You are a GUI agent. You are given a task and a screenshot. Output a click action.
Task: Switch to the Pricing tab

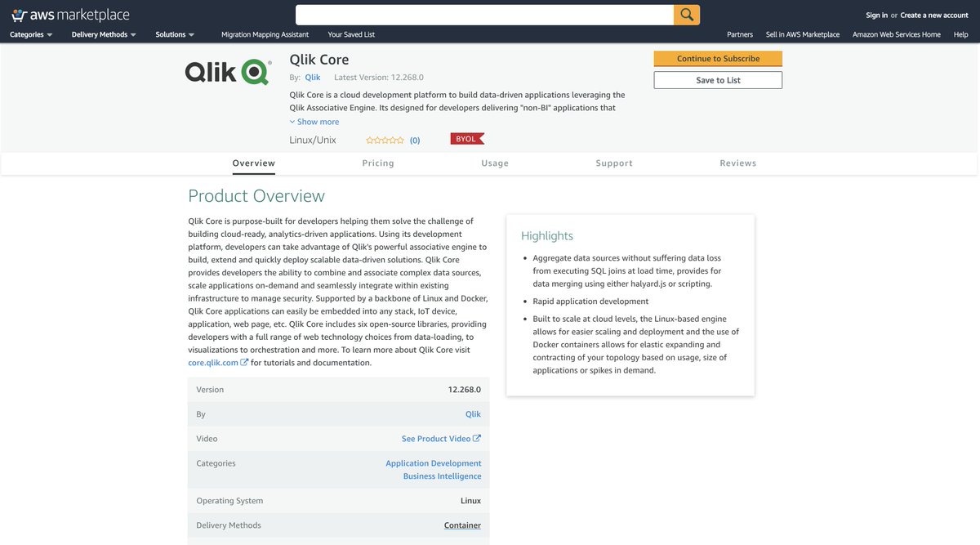coord(378,163)
